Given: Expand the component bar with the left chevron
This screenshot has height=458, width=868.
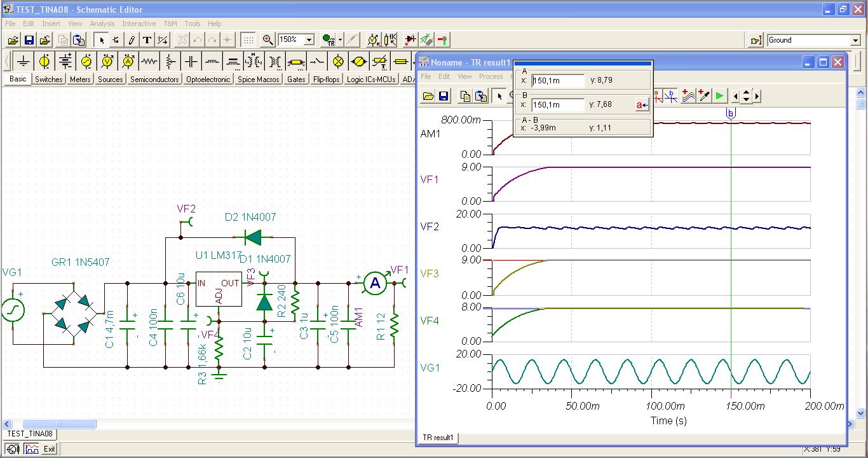Looking at the screenshot, I should pos(7,62).
